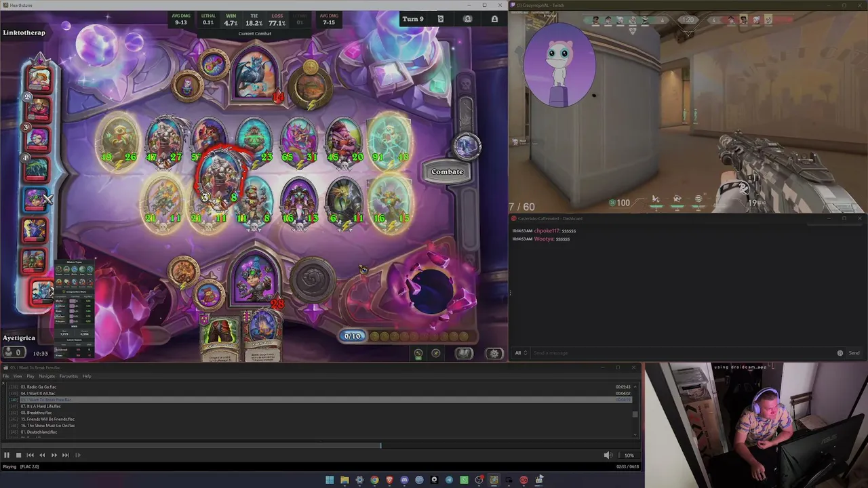Open the Favourites menu in music player
This screenshot has width=868, height=488.
coord(68,376)
